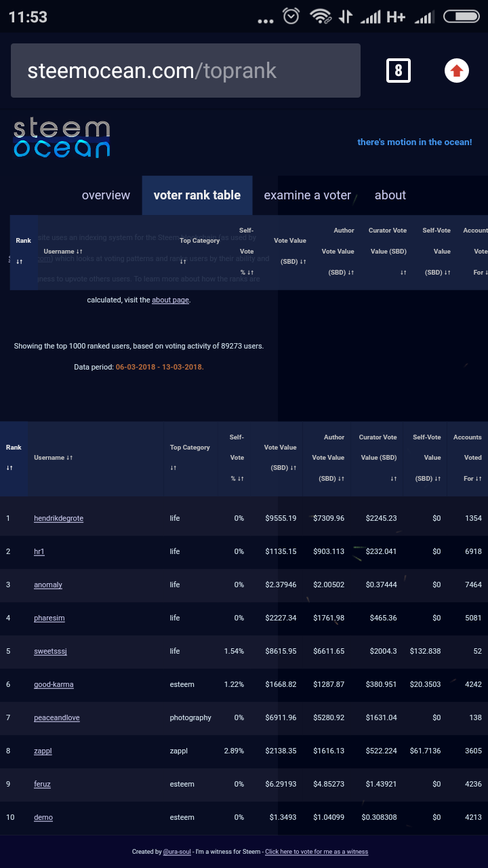Screen dimensions: 488x868
Task: Open user feruz link
Action: 42,784
